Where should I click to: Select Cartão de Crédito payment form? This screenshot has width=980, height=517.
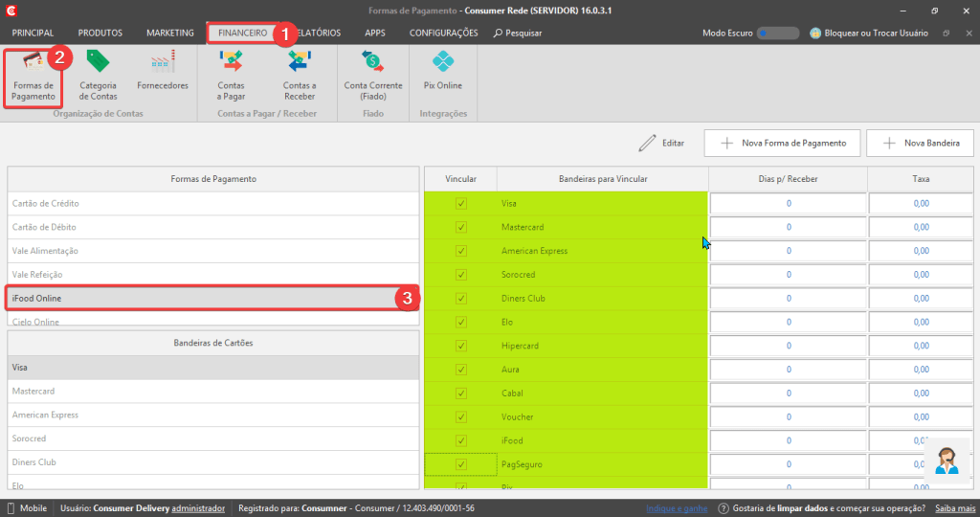click(x=213, y=203)
